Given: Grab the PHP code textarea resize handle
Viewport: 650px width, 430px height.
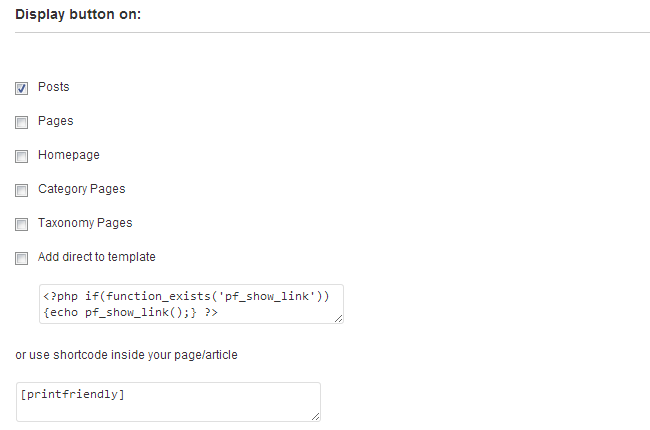Looking at the screenshot, I should click(339, 318).
